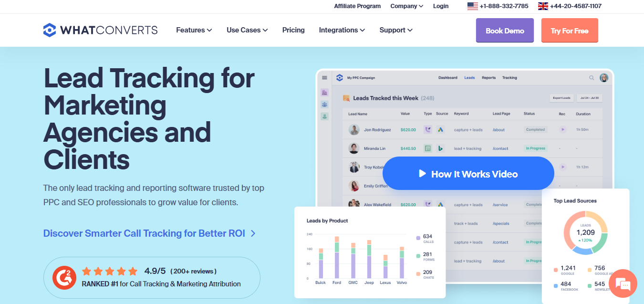Click Jon Rodriguez's avatar photo
Image resolution: width=644 pixels, height=304 pixels.
point(354,130)
